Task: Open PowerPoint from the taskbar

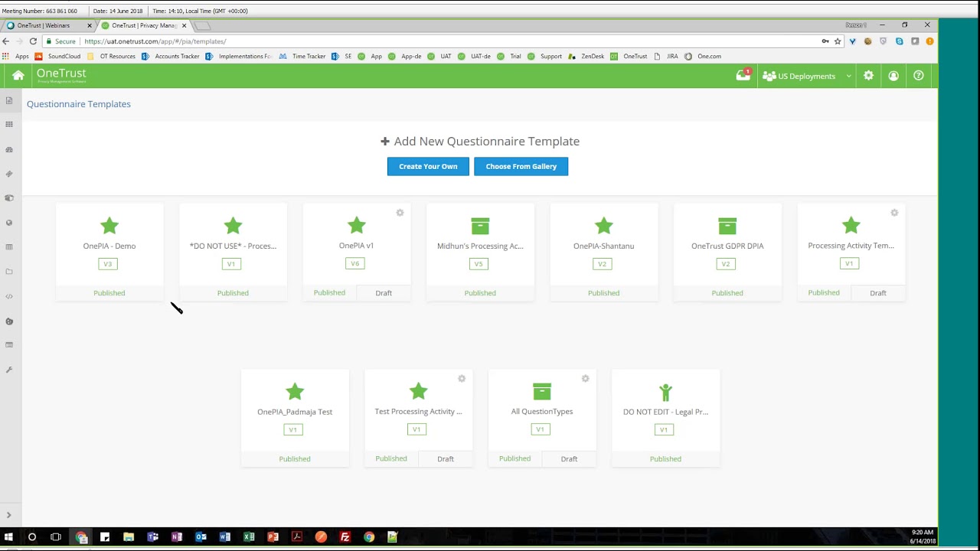Action: coord(273,537)
